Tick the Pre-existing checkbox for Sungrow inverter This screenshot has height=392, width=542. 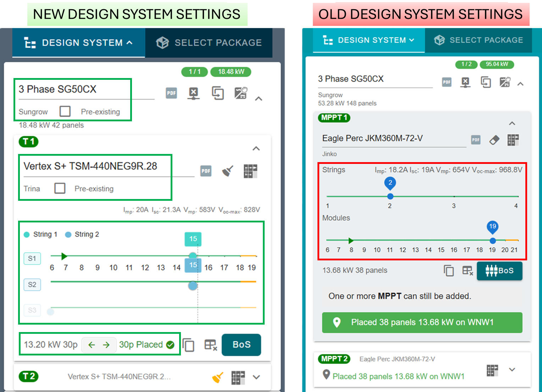point(65,111)
